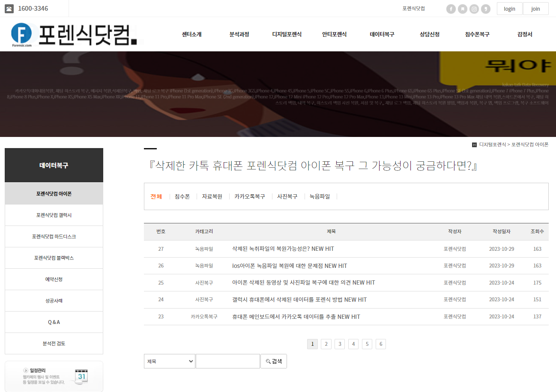Select the 사진복구 category tab
The height and width of the screenshot is (392, 556).
pos(287,196)
